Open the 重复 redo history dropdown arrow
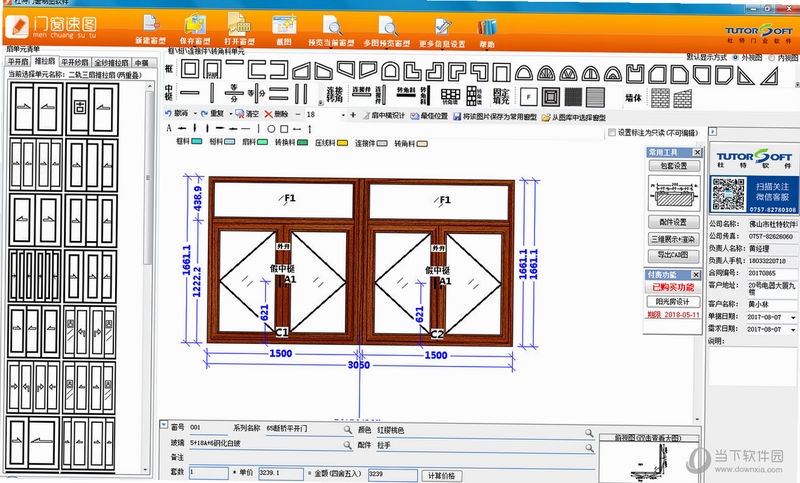This screenshot has height=483, width=800. tap(231, 114)
